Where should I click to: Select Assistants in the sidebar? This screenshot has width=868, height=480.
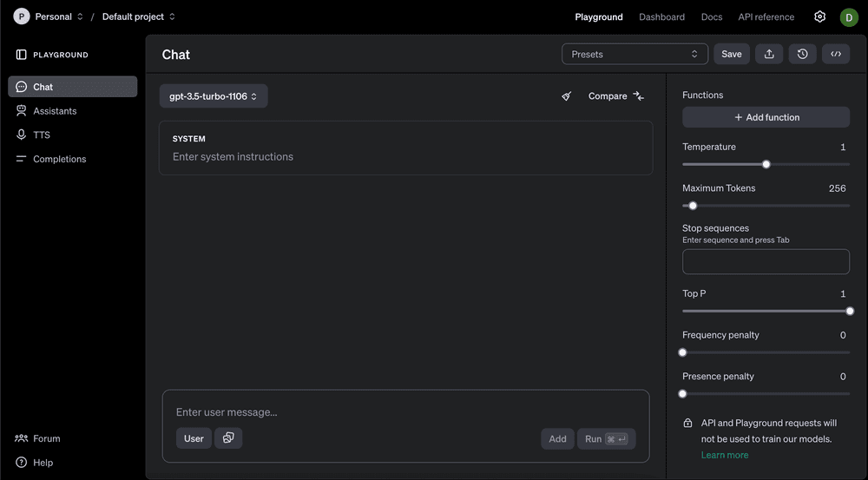(x=55, y=111)
